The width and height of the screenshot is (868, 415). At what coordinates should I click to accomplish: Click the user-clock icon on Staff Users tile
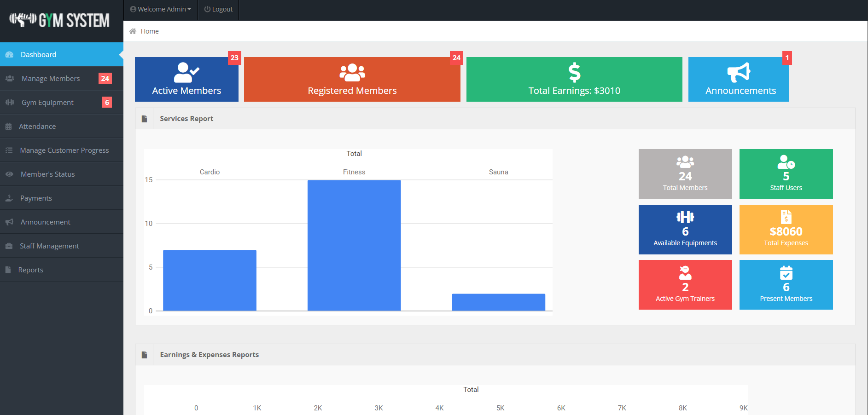click(x=786, y=162)
